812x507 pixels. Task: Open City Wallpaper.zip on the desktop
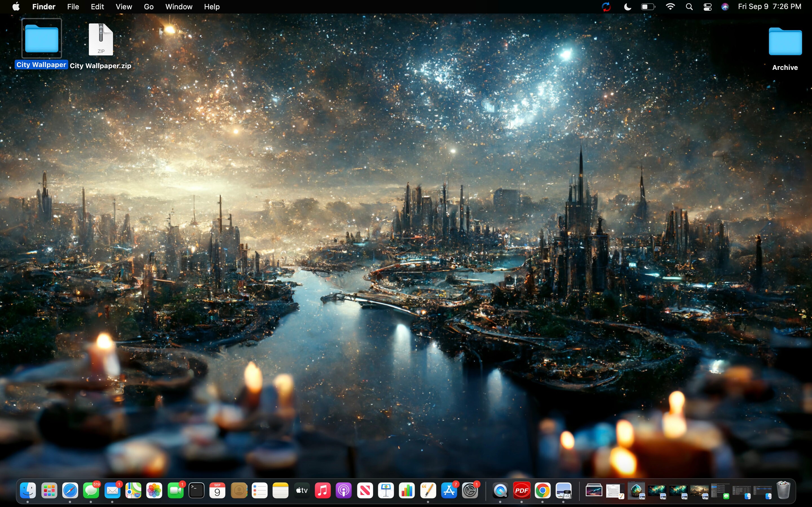click(100, 39)
